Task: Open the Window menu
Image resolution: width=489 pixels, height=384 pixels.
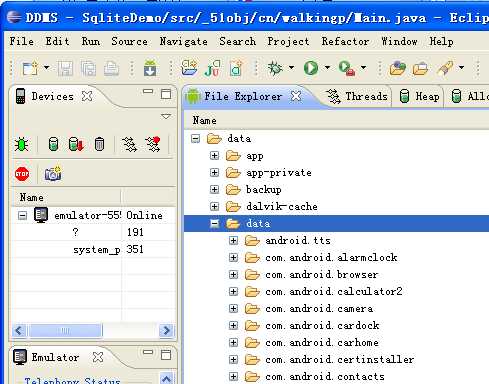Action: coord(399,41)
